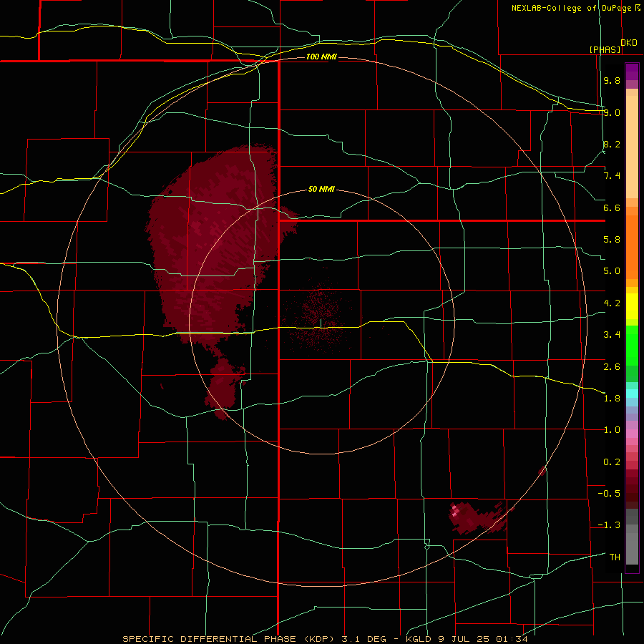This screenshot has height=644, width=644.
Task: Click the 5.0 color scale label
Action: 612,271
